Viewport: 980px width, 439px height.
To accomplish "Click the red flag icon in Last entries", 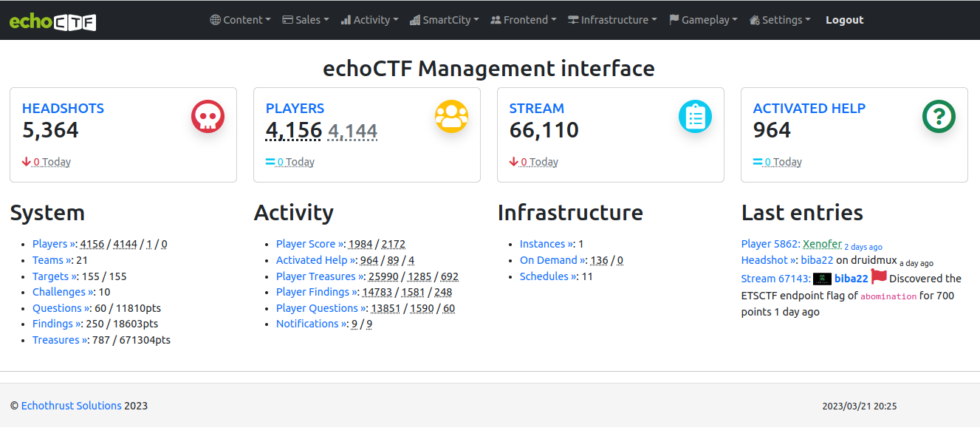I will pyautogui.click(x=879, y=277).
